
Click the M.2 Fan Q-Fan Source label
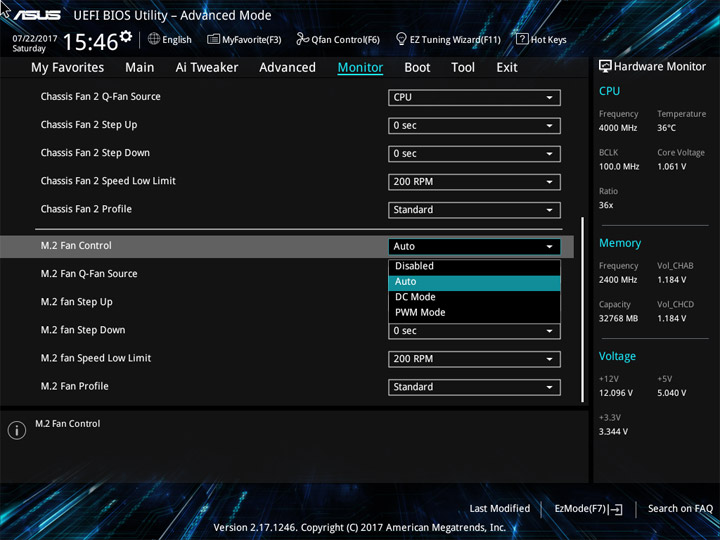(x=89, y=274)
